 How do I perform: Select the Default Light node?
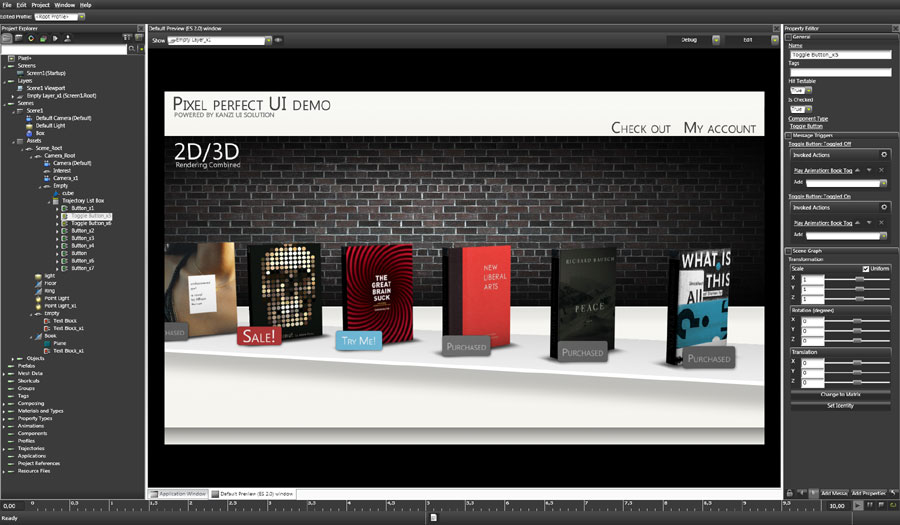[51, 126]
